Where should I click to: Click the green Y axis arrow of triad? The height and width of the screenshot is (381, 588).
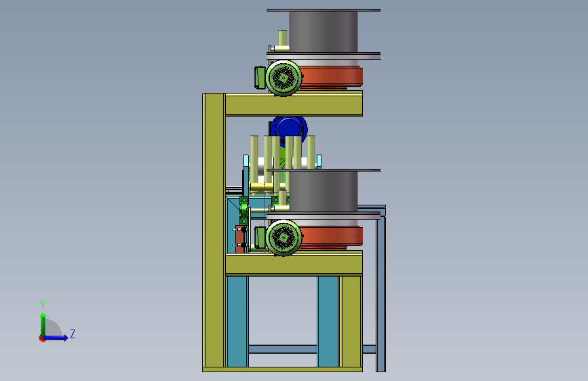pos(43,324)
